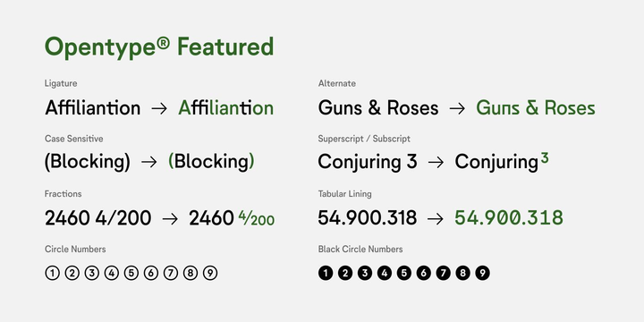
Task: Click the outlined circle number 1
Action: [52, 273]
